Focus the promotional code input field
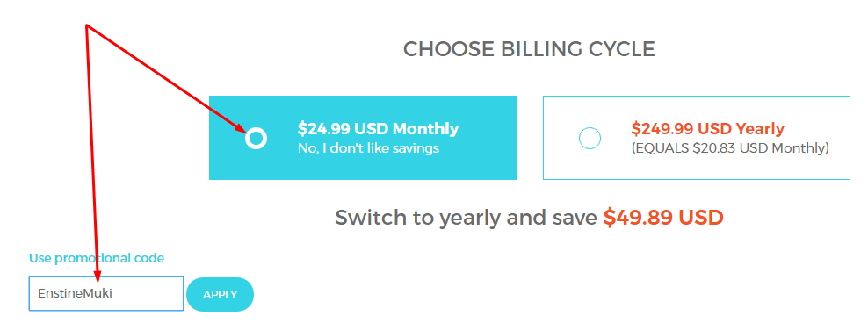 pos(105,294)
